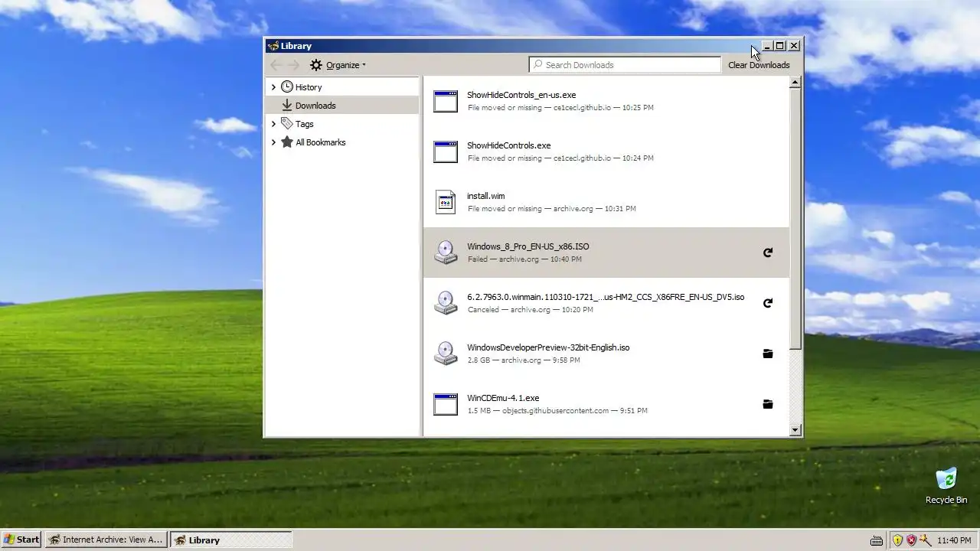Screen dimensions: 980x551
Task: Select the Windows_8_Pro_EN-US_x86.ISO file name
Action: tap(528, 246)
